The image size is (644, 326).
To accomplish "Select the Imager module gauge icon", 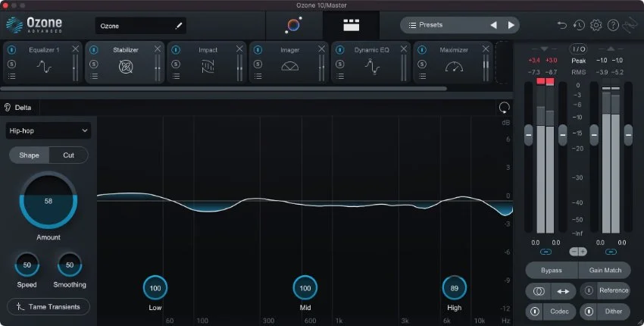I will 290,66.
